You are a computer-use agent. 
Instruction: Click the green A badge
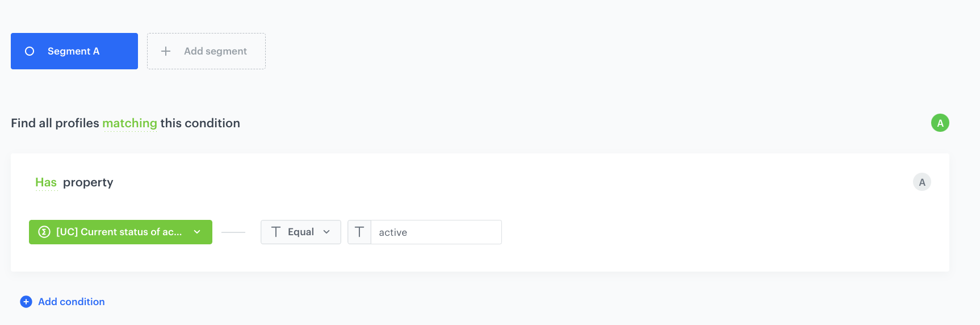point(940,123)
